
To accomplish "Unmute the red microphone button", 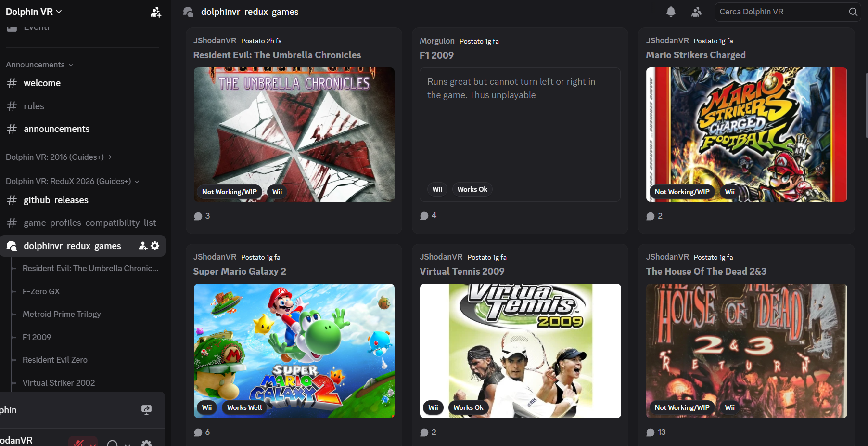I will [x=79, y=443].
